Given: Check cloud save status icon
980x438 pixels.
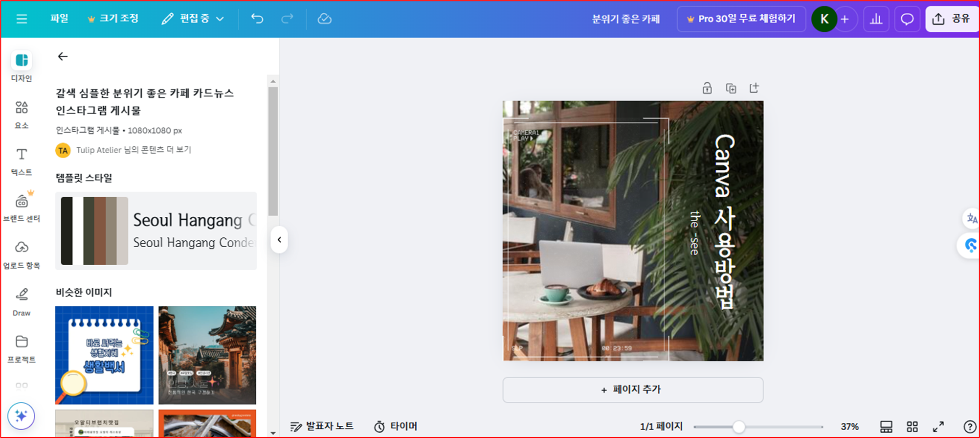Looking at the screenshot, I should click(324, 19).
